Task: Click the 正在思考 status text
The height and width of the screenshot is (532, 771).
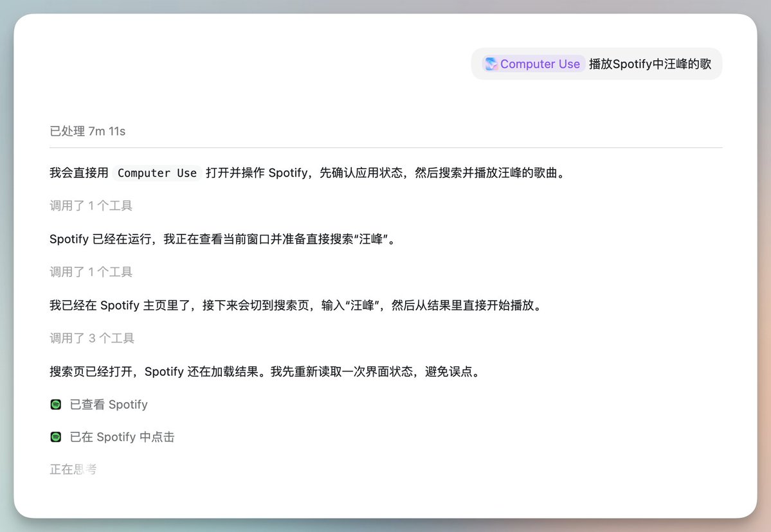Action: pos(73,469)
